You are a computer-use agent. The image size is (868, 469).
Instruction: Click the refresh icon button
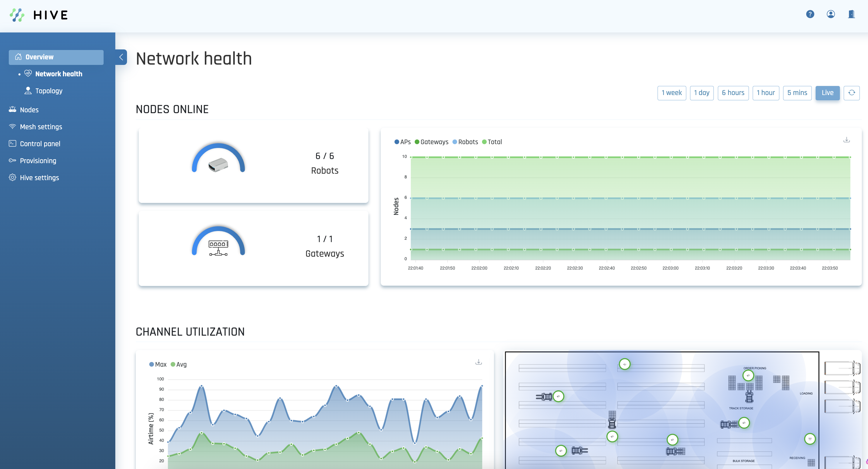[852, 93]
